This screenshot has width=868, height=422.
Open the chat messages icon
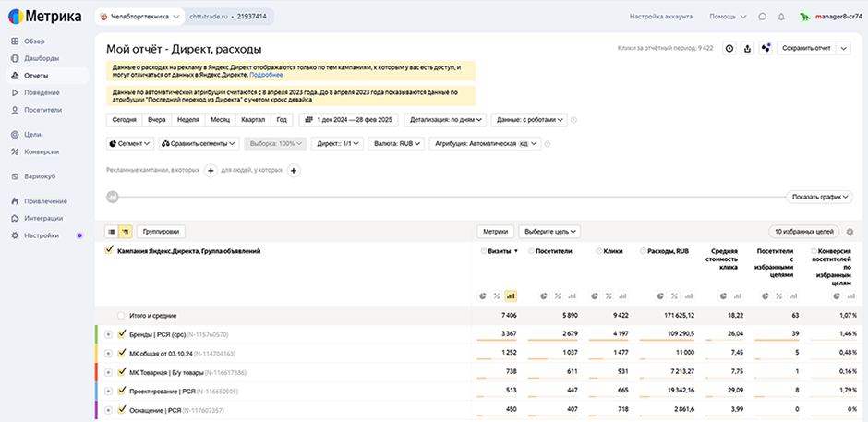(x=762, y=17)
